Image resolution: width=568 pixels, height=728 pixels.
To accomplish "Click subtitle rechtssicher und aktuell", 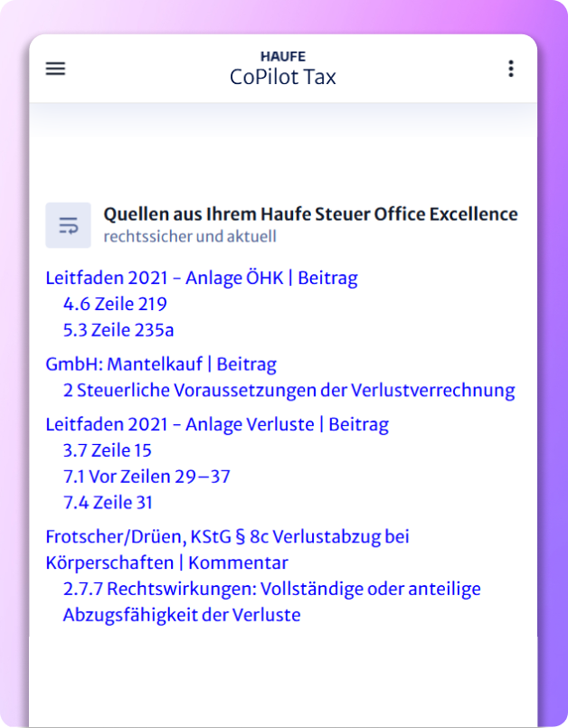I will [190, 236].
